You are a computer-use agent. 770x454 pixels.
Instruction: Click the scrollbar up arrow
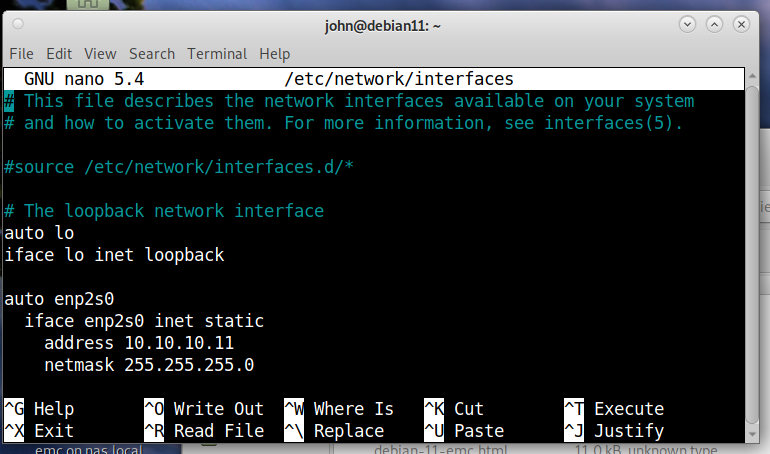(752, 76)
